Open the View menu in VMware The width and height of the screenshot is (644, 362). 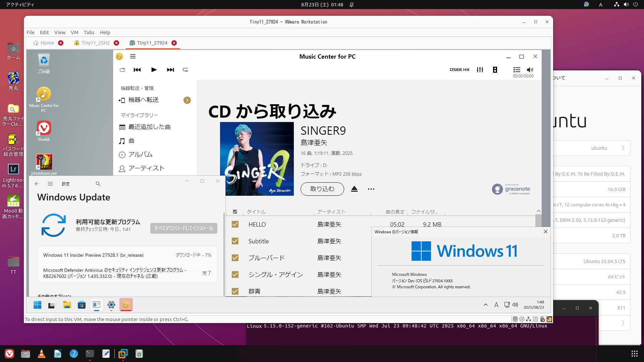click(x=60, y=33)
